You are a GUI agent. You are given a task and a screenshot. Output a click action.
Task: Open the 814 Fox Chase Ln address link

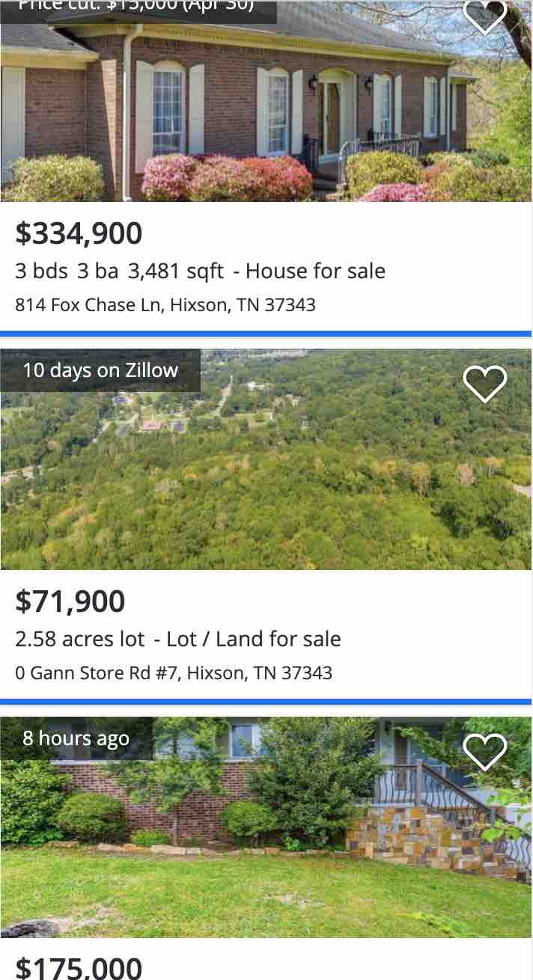165,304
